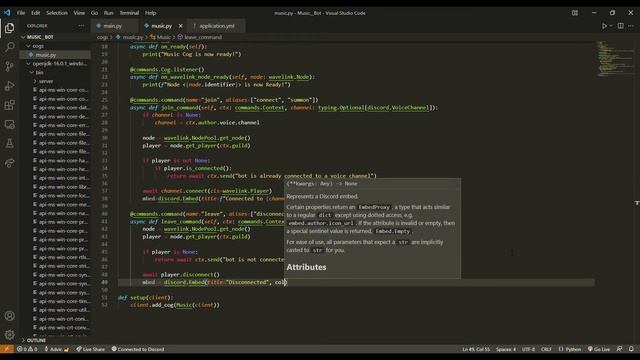This screenshot has height=360, width=640.
Task: Collapse the cogs folder
Action: coord(55,46)
